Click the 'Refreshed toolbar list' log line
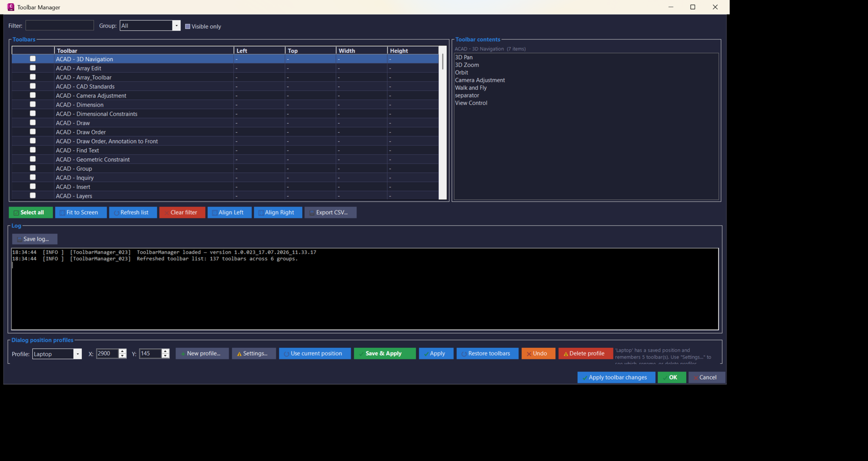This screenshot has height=461, width=868. [155, 259]
